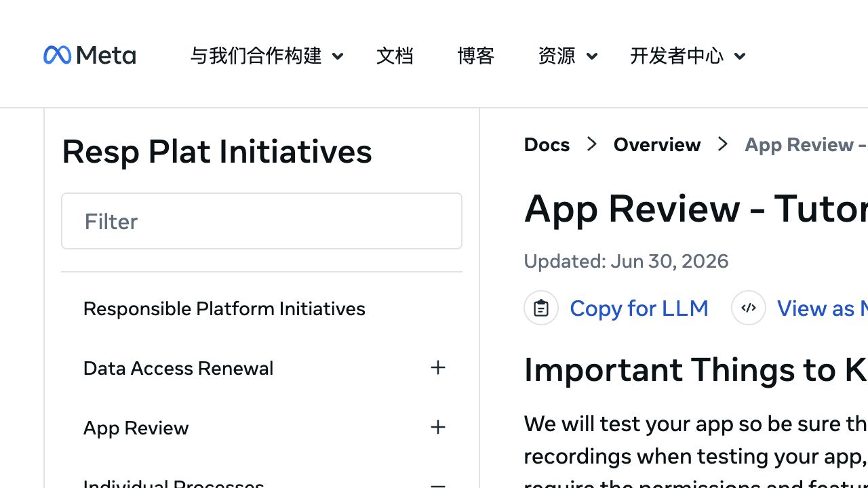Click Copy for LLM link
868x488 pixels.
point(639,308)
